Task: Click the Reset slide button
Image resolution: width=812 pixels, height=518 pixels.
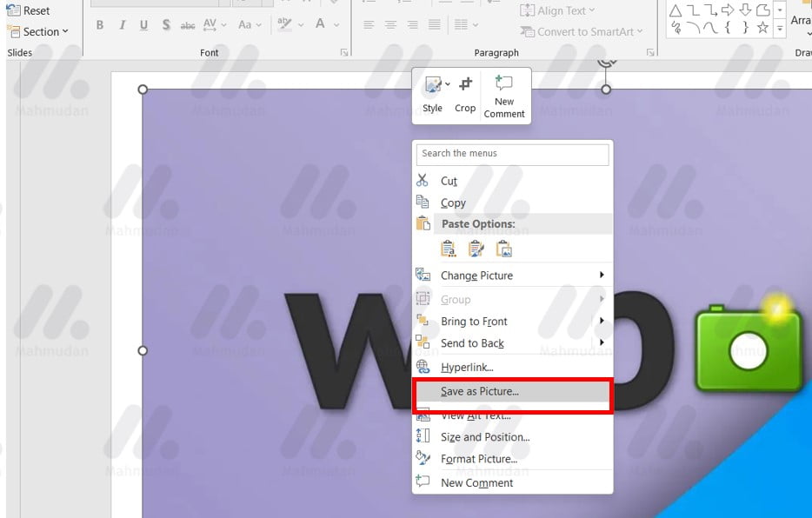Action: 30,10
